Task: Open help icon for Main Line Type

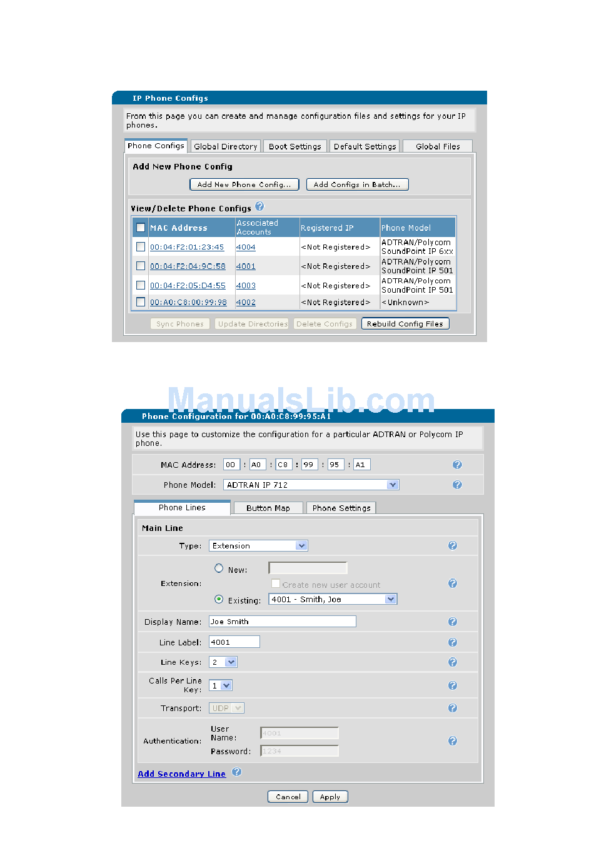Action: coord(453,545)
